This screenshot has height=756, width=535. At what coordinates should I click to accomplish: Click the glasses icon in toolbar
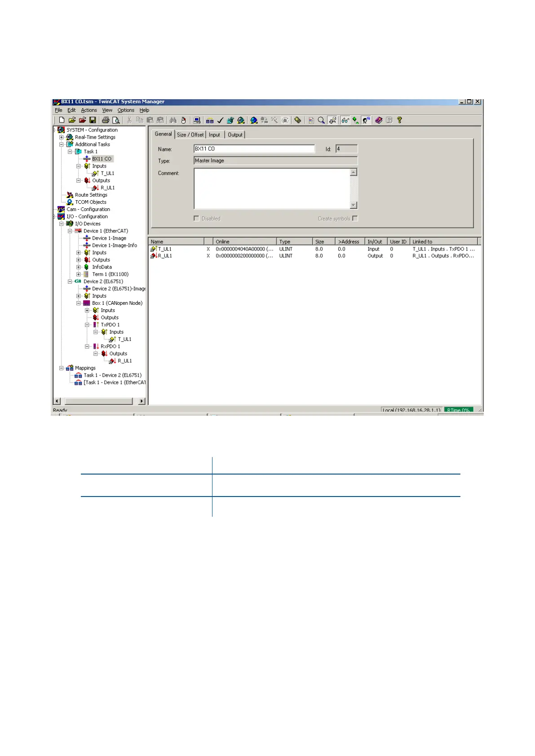click(345, 120)
